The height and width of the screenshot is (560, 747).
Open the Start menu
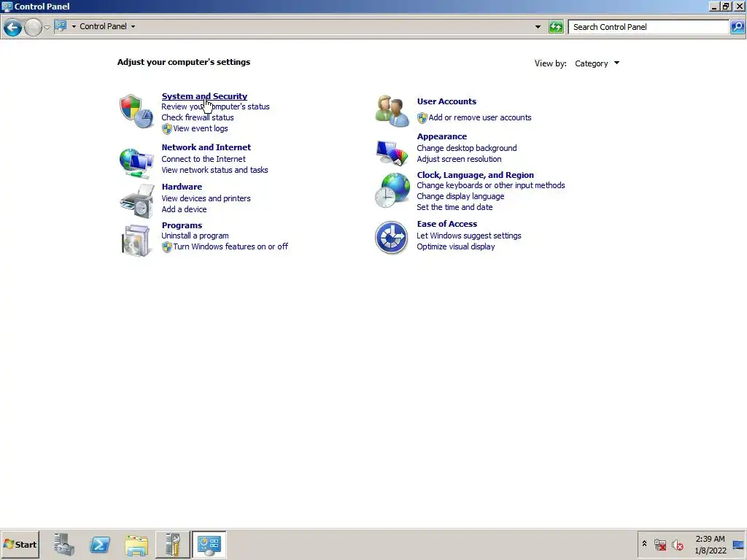[x=20, y=544]
